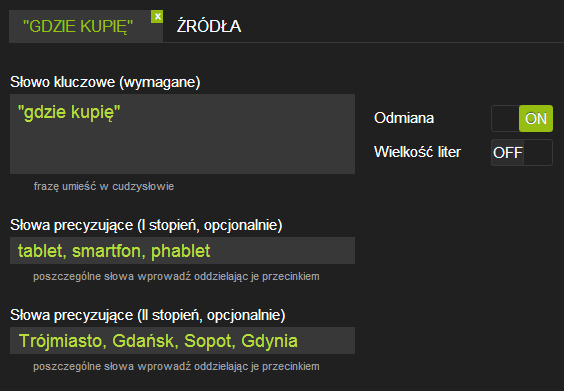
Task: Toggle the Wielkość liter switch
Action: pos(522,153)
